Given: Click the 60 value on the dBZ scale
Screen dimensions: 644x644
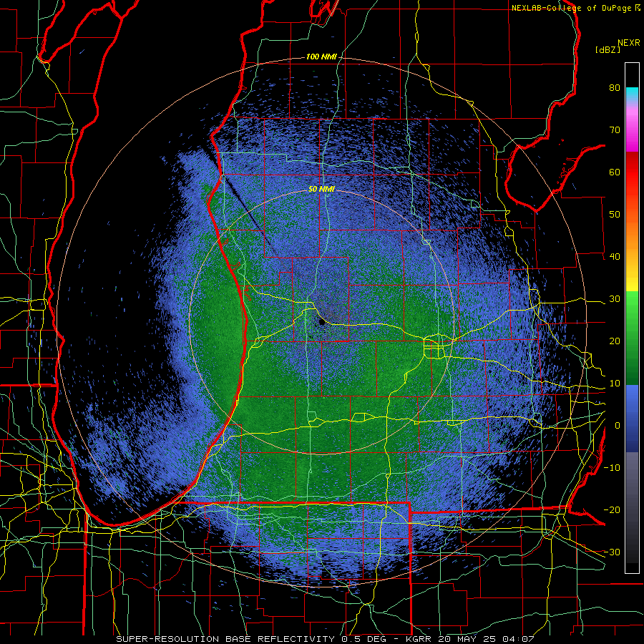Looking at the screenshot, I should 615,172.
